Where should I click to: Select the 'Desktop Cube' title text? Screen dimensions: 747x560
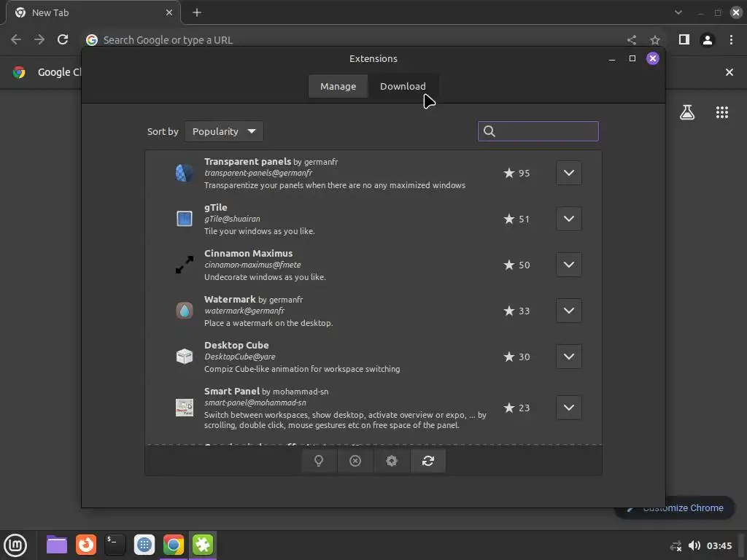click(236, 345)
